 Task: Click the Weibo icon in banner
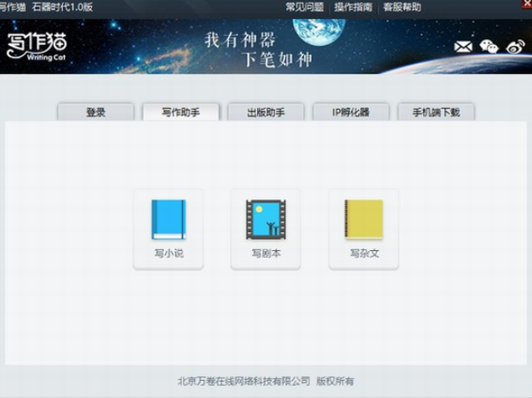514,46
